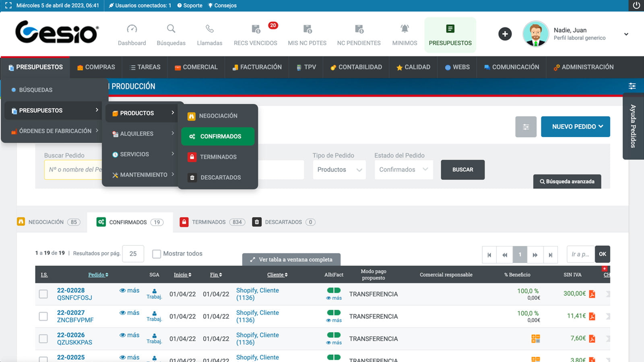Tick checkbox for order 22-02027
Viewport: 644px width, 362px height.
43,316
